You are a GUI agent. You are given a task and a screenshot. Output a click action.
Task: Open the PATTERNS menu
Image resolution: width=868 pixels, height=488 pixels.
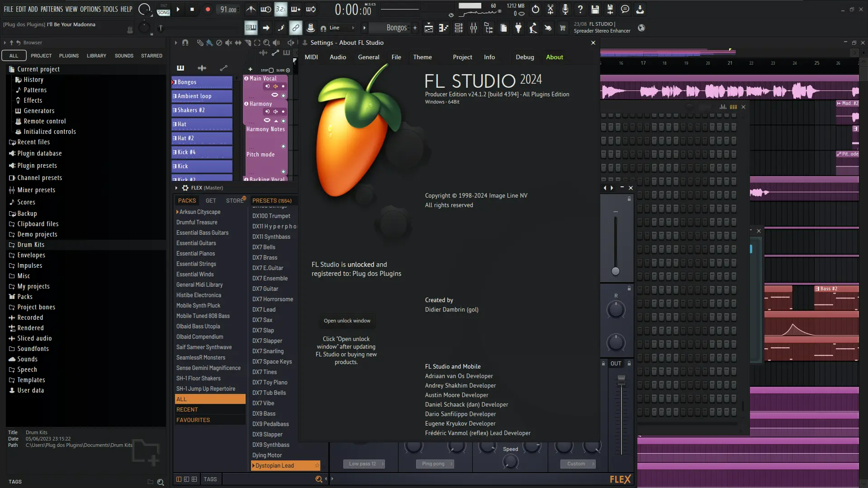click(52, 9)
